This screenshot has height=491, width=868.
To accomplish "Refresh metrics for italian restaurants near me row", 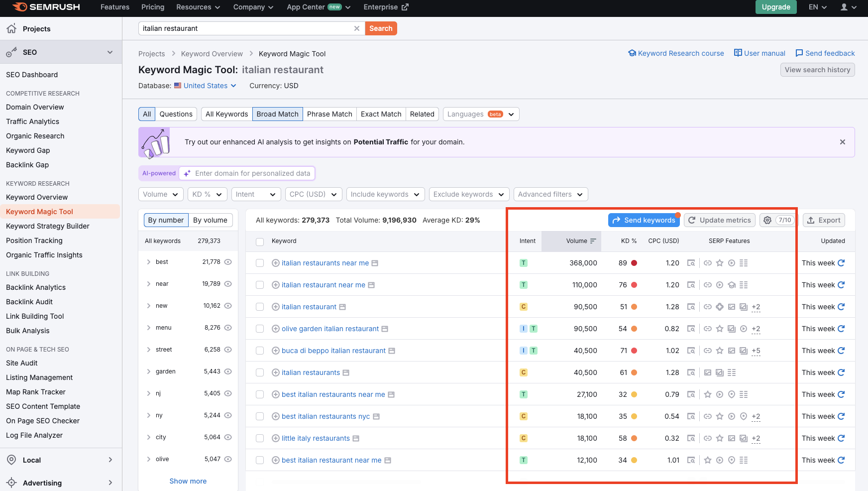I will click(x=841, y=263).
